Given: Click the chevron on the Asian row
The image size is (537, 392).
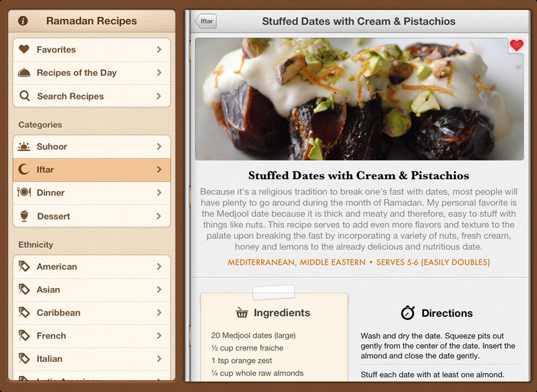Looking at the screenshot, I should point(159,289).
